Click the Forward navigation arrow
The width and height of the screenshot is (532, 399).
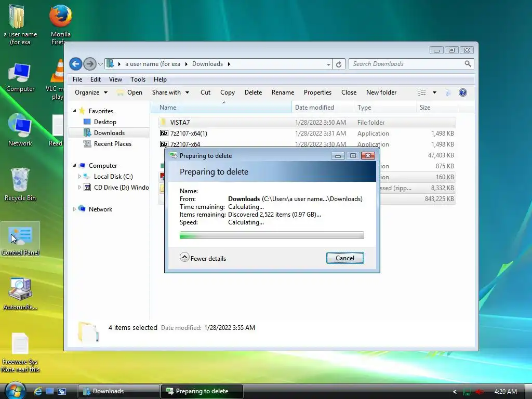pos(89,64)
